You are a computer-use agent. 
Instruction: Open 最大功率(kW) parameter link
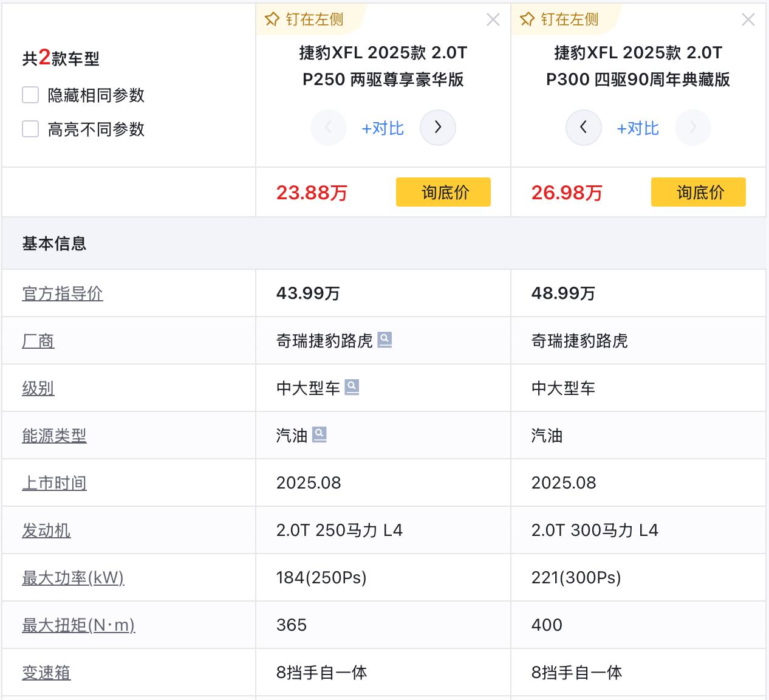(73, 578)
